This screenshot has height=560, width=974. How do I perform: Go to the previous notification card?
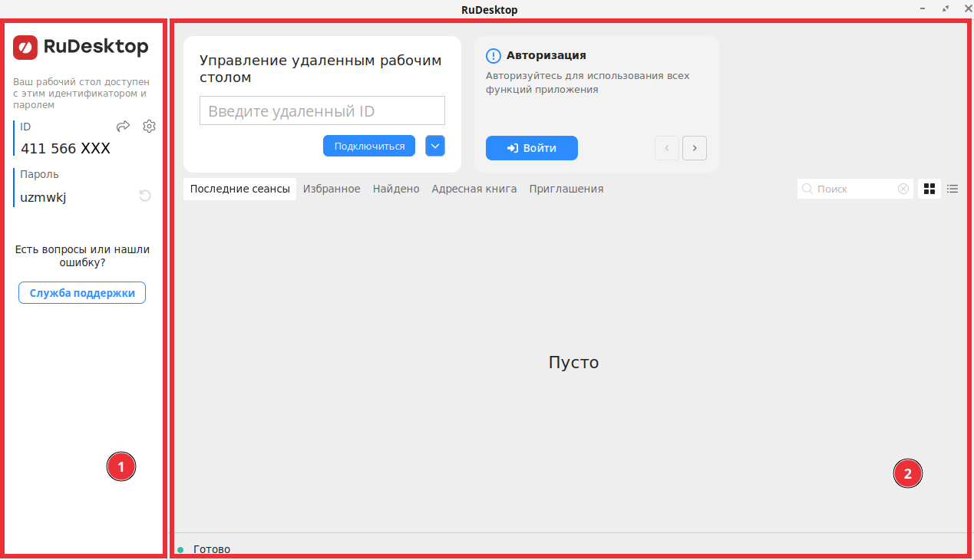[667, 148]
